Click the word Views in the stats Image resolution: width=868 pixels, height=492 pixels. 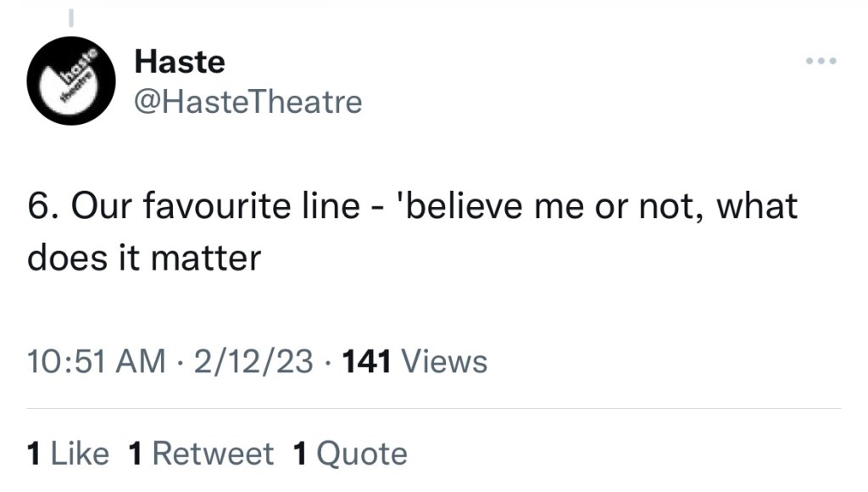[443, 362]
